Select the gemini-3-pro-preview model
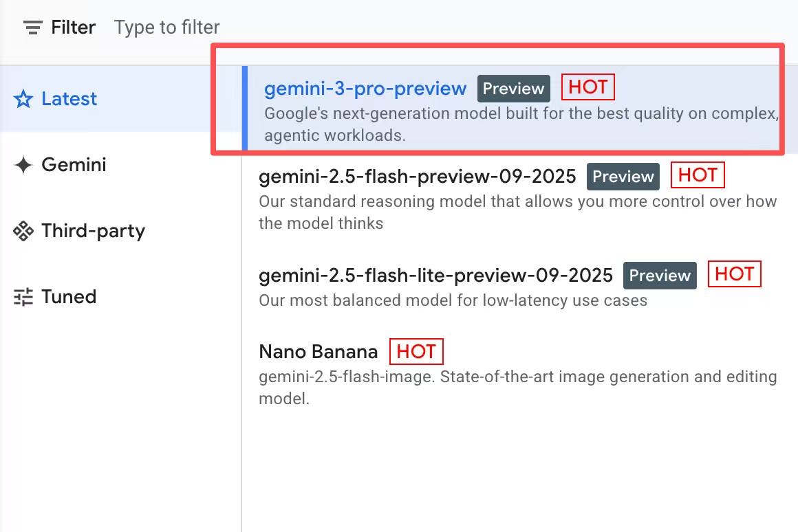 [365, 89]
